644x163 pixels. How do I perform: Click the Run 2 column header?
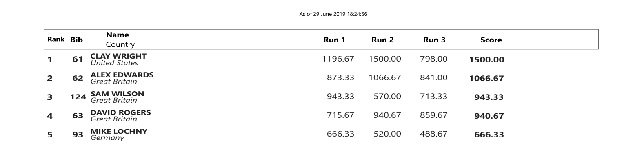point(382,40)
